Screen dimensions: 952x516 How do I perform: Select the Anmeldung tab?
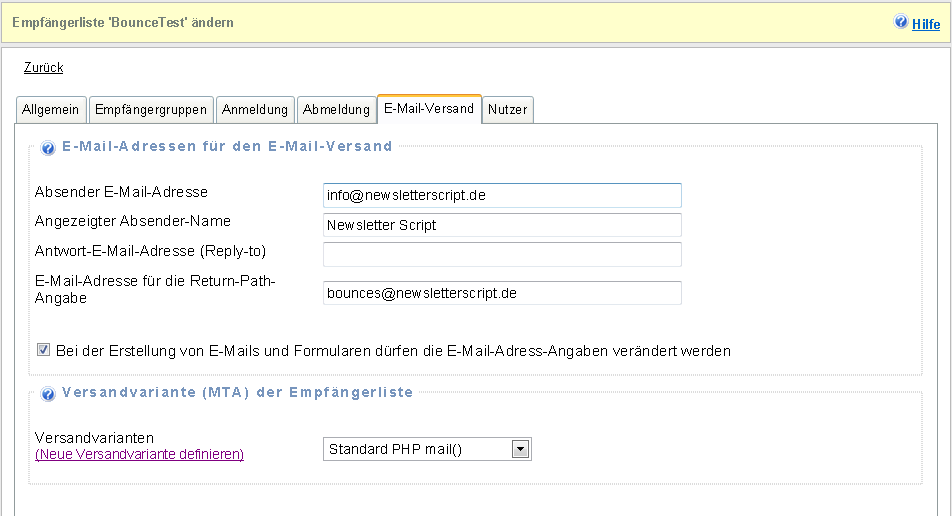(x=255, y=110)
